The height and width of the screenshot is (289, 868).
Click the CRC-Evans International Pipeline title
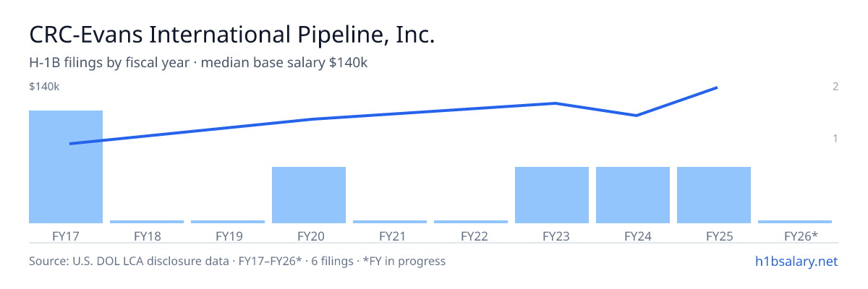232,34
